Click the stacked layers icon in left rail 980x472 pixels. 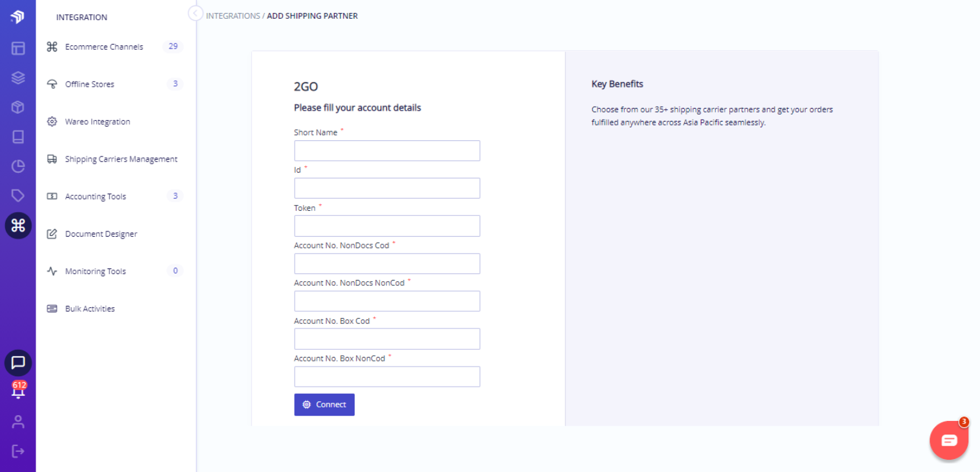point(18,78)
